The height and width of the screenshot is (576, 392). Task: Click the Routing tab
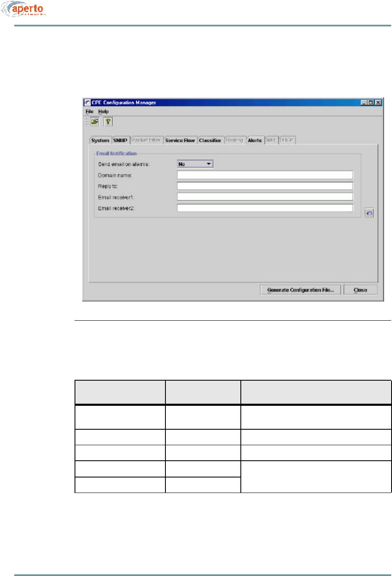235,140
